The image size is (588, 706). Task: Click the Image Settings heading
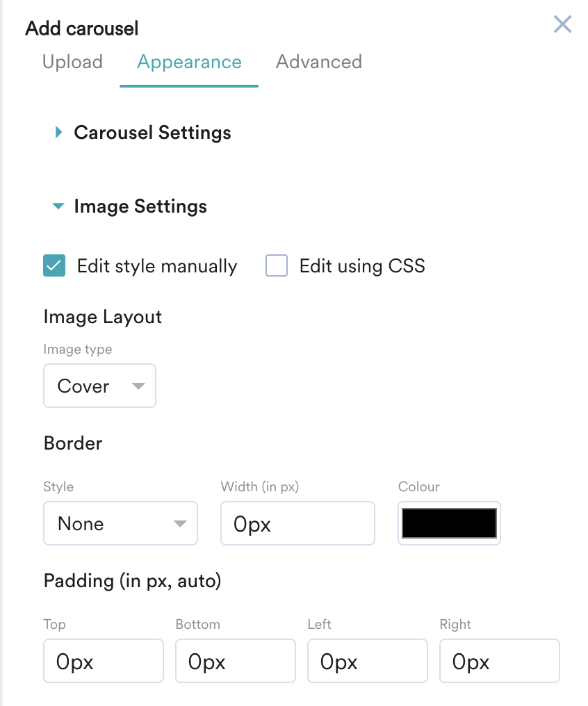pos(140,206)
